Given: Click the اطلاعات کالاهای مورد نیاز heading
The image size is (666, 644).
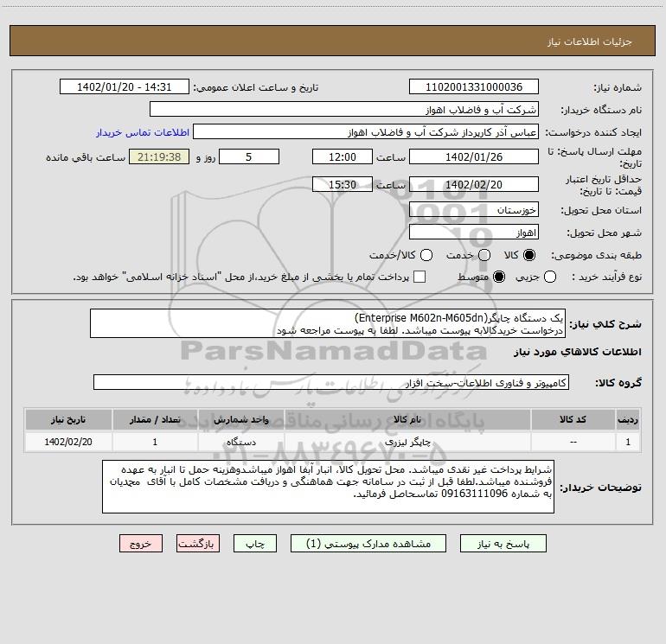Looking at the screenshot, I should point(577,352).
